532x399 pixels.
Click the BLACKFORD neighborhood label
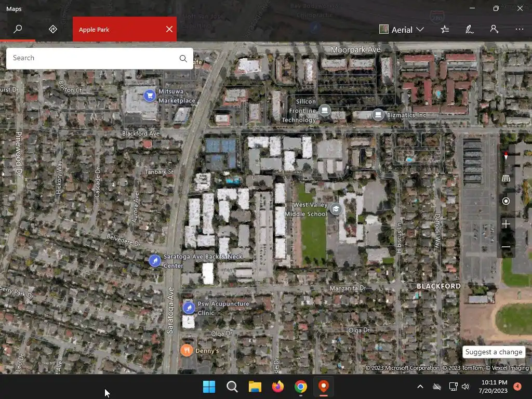pyautogui.click(x=438, y=286)
